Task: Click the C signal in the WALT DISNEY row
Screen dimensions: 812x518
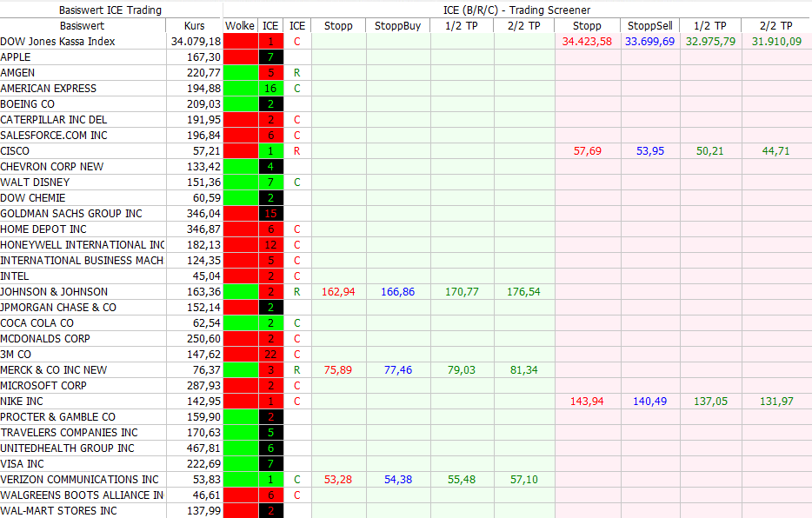Action: tap(296, 183)
